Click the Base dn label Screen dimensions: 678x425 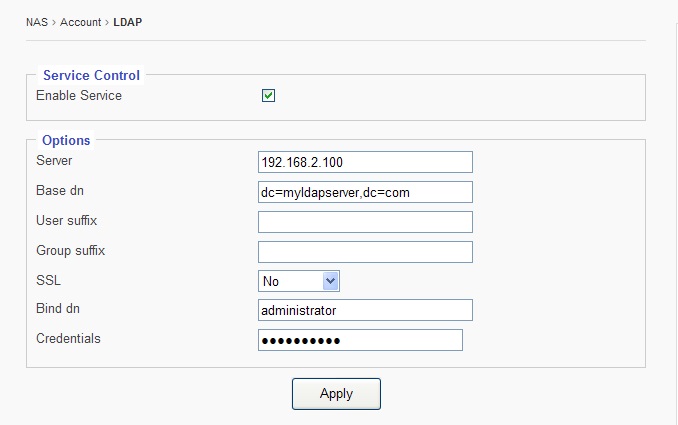pos(60,190)
